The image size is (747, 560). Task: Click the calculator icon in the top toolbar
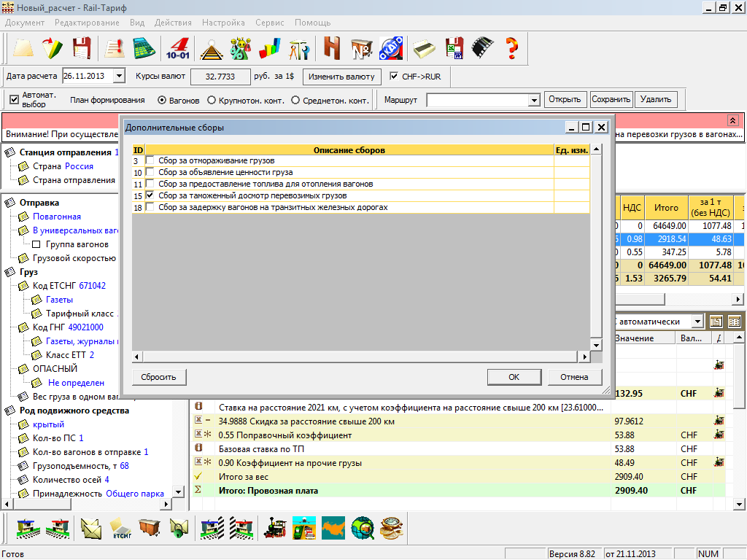click(144, 48)
